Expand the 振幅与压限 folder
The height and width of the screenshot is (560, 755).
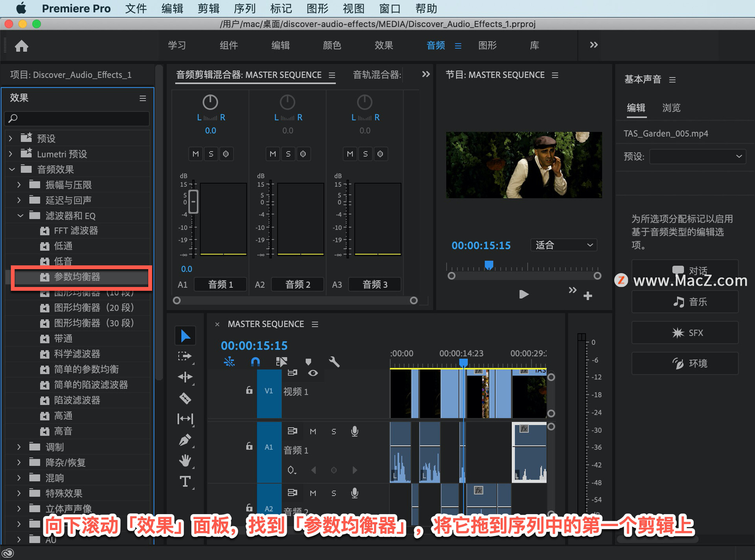19,185
